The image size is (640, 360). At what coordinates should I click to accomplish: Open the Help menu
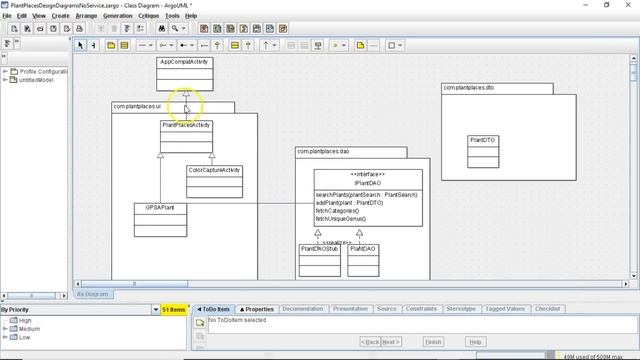pyautogui.click(x=191, y=16)
